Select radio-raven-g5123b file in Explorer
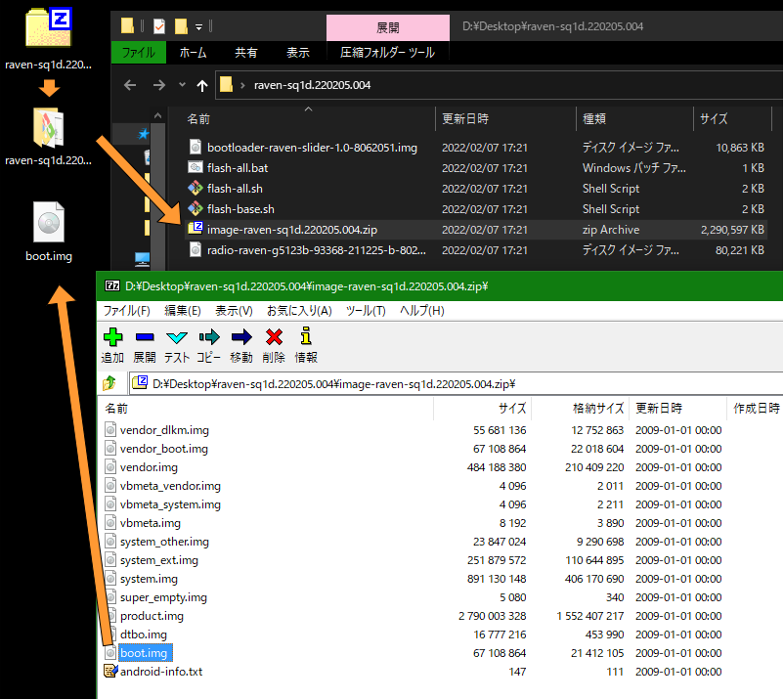The width and height of the screenshot is (784, 700). click(317, 250)
